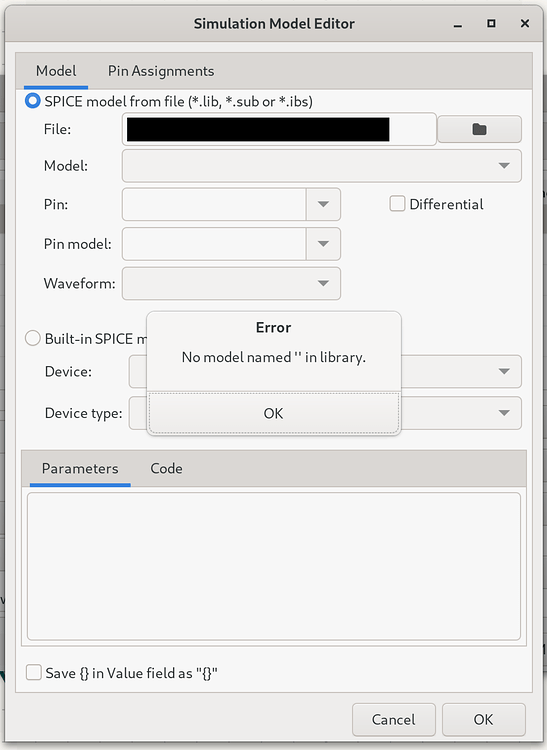547x750 pixels.
Task: Select SPICE model from file radio button
Action: [x=33, y=101]
